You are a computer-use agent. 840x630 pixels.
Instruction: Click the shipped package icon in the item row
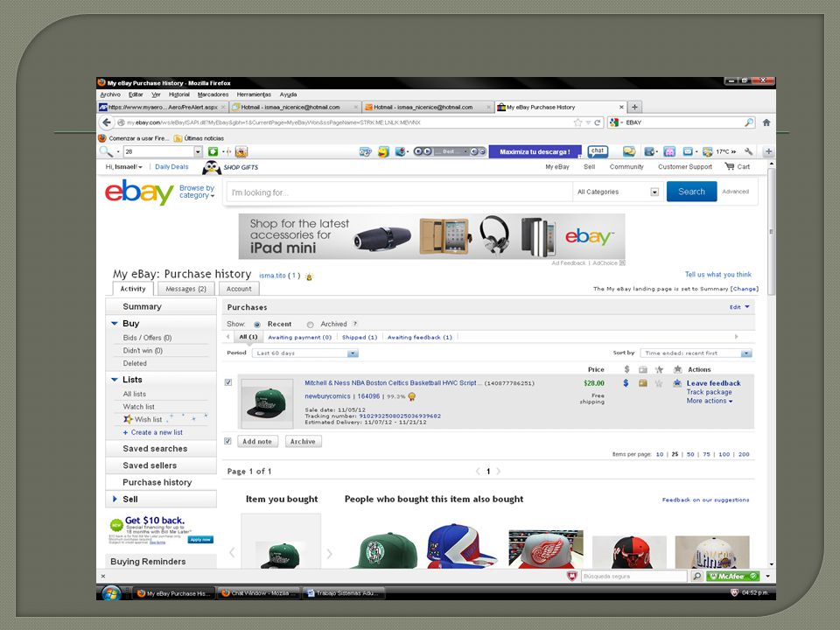643,383
